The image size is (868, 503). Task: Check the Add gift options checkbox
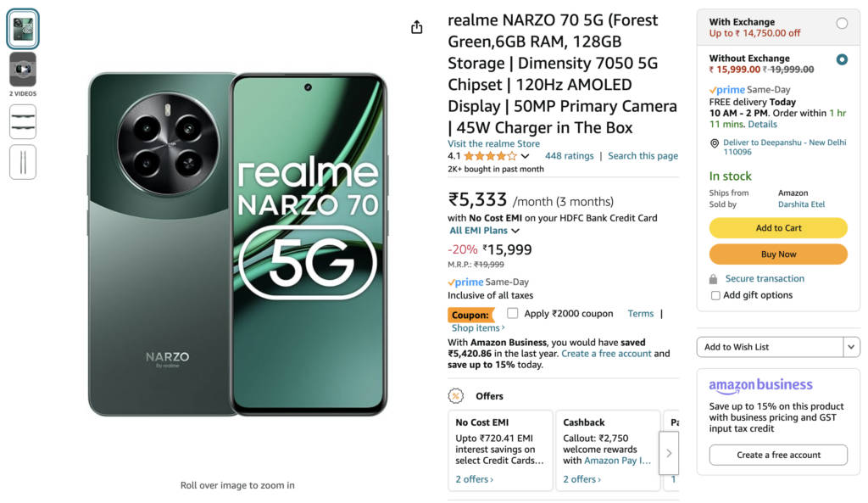[x=715, y=294]
